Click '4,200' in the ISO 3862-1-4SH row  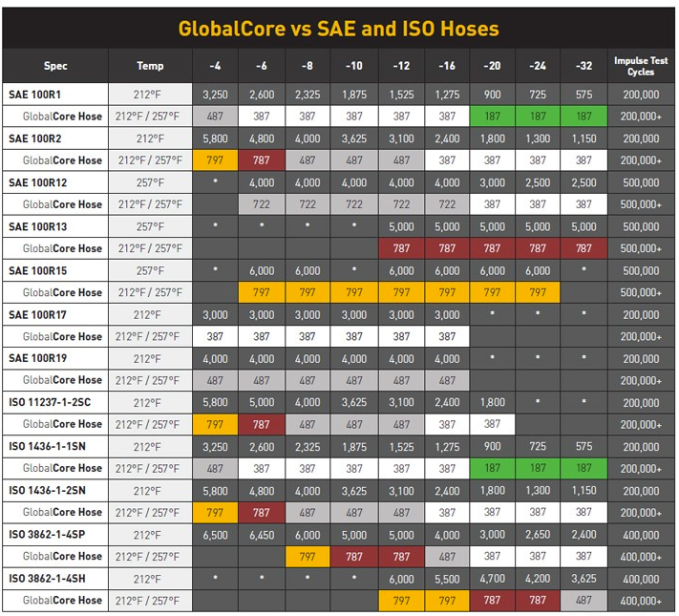click(538, 579)
